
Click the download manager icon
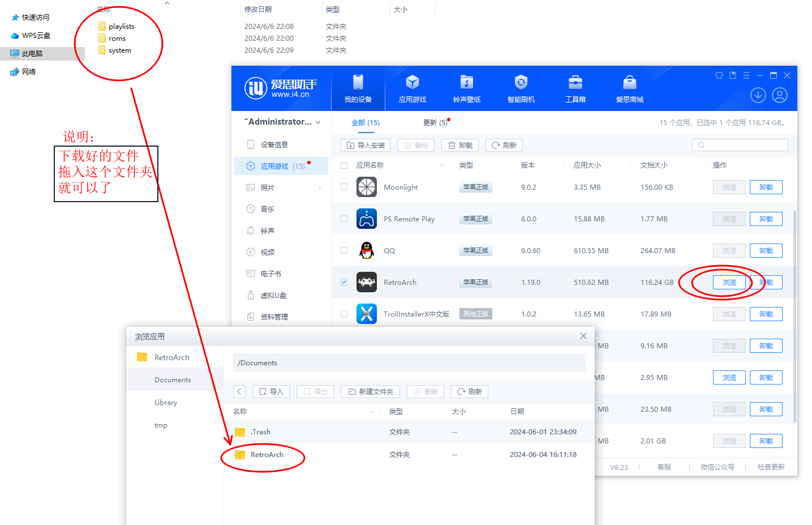[758, 95]
